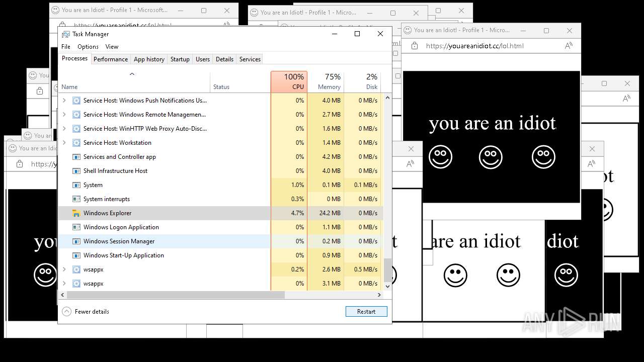Click the 4.7% CPU value
Screen dimensions: 644x362
[298, 213]
